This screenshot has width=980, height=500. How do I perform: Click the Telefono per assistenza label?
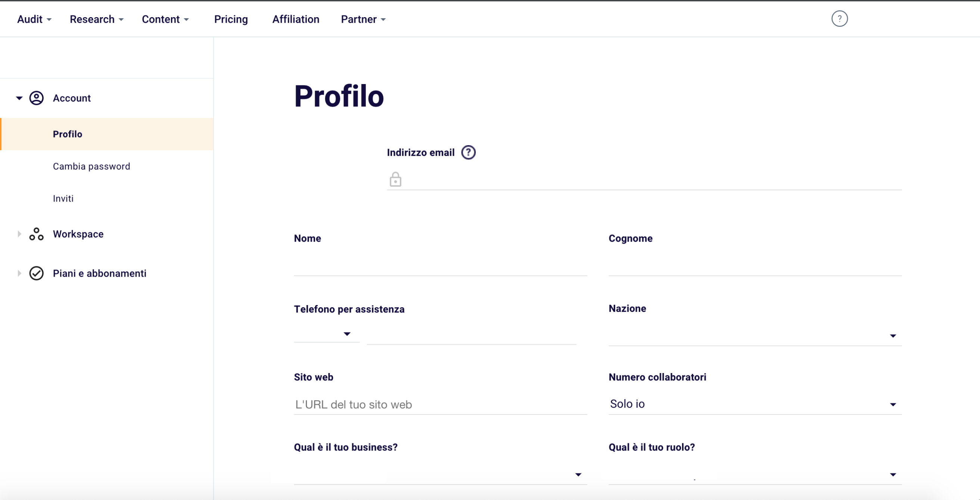pyautogui.click(x=349, y=309)
